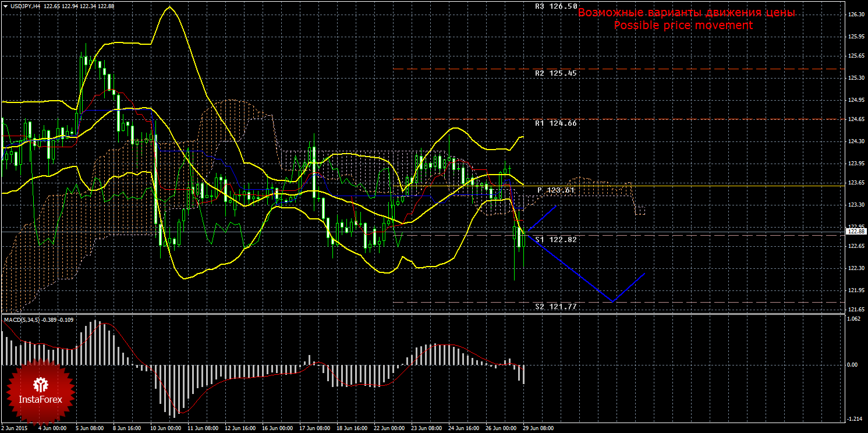Click the 1.062 MACD scale value

[854, 318]
